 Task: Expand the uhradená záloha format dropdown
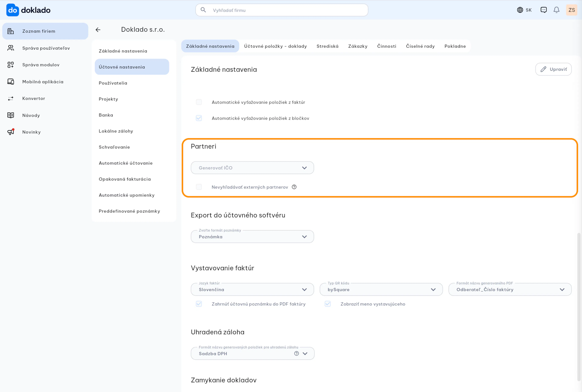click(253, 354)
